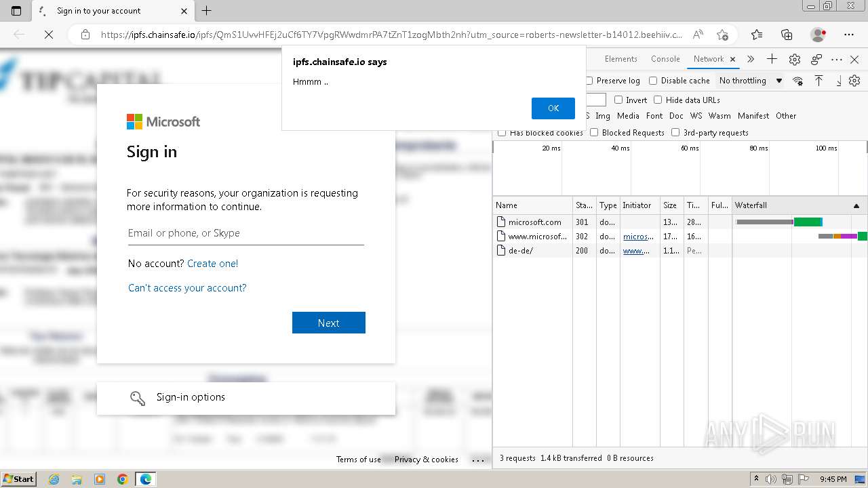The width and height of the screenshot is (868, 488).
Task: Open DevTools settings gear
Action: pyautogui.click(x=795, y=59)
